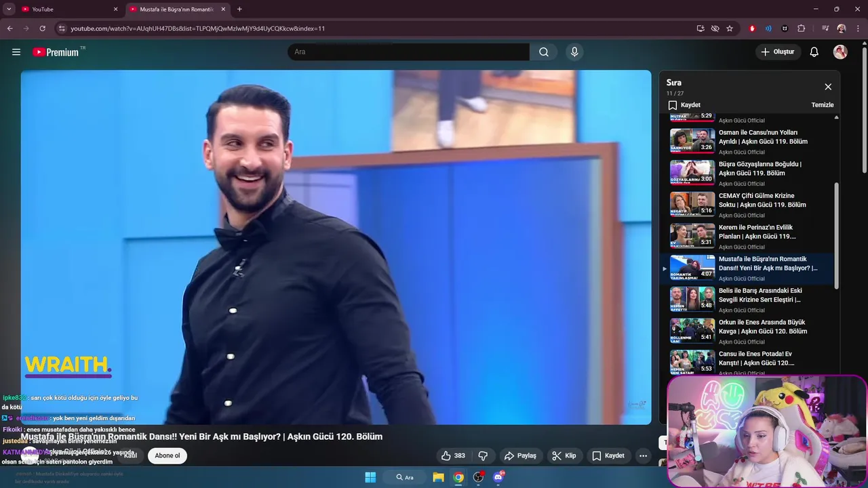The height and width of the screenshot is (488, 868).
Task: Select current Mustafa ile Büşra'nın Romantik Dansı item
Action: (x=748, y=268)
